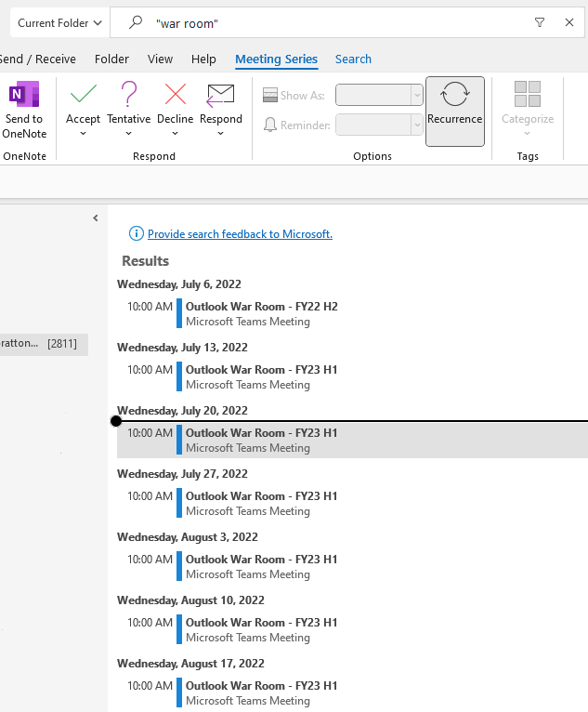The image size is (588, 712).
Task: Expand the Categorize dropdown arrow
Action: point(528,134)
